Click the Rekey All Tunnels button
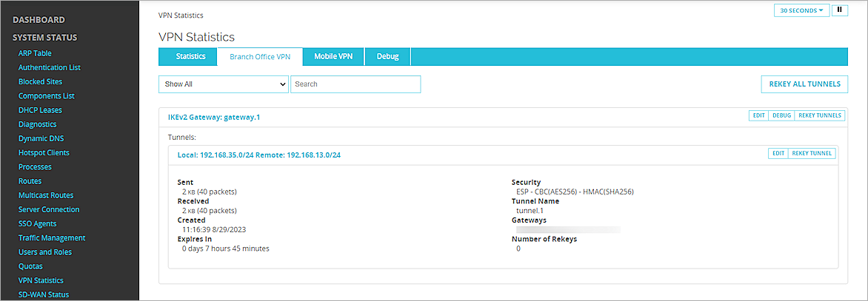 (804, 84)
